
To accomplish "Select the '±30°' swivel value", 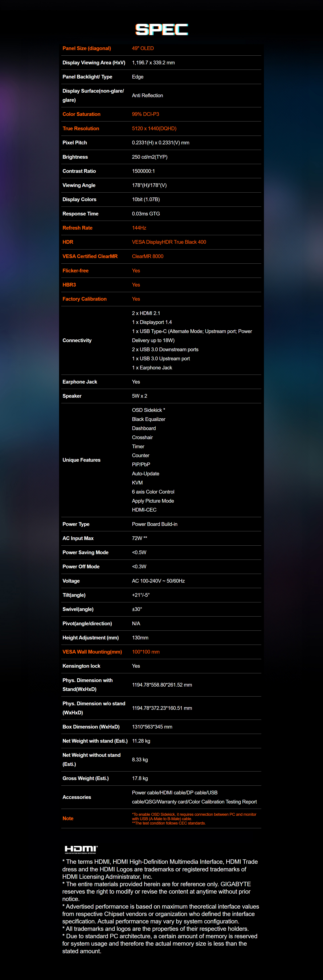I will pos(137,609).
